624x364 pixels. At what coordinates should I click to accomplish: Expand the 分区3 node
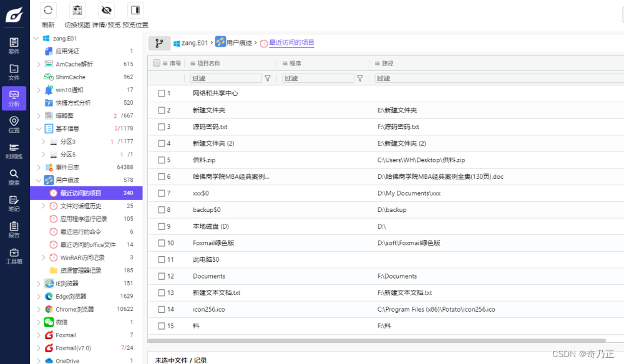coord(44,141)
